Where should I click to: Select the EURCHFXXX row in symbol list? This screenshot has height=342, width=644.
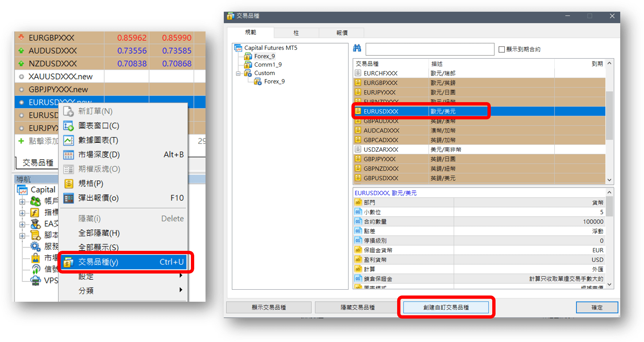(479, 73)
